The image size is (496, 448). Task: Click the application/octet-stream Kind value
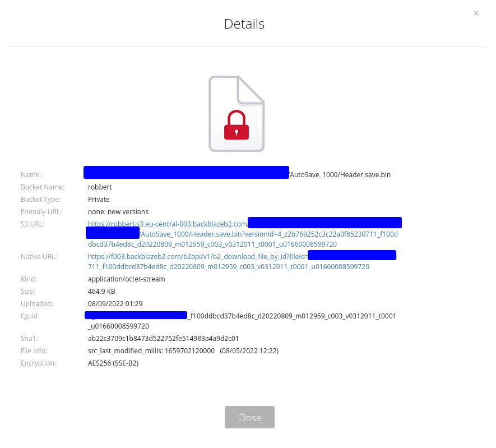[127, 279]
